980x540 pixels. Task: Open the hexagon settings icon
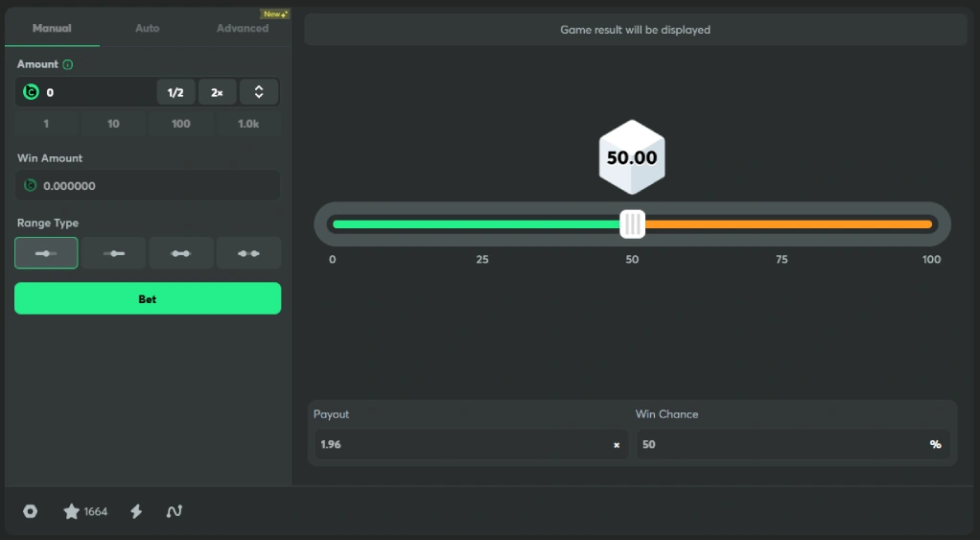pyautogui.click(x=30, y=511)
